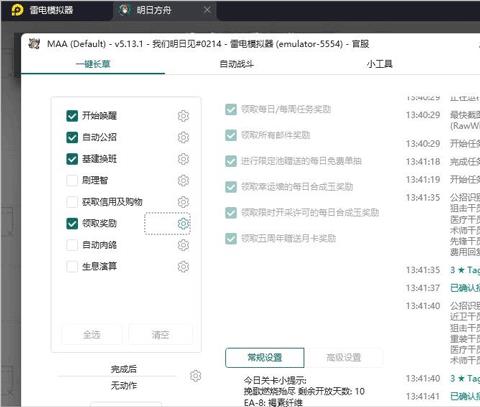Toggle 进行限定池赠送的每日免费单抽 checkbox

(231, 161)
